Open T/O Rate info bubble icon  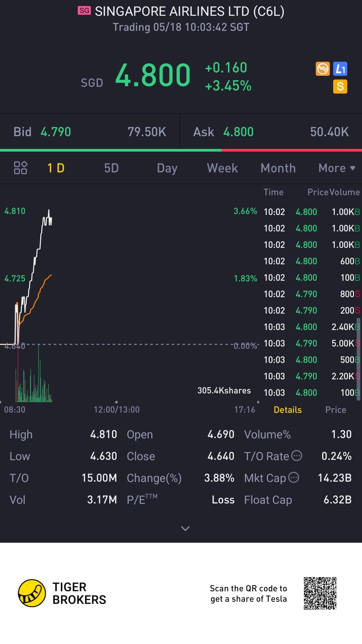click(297, 455)
